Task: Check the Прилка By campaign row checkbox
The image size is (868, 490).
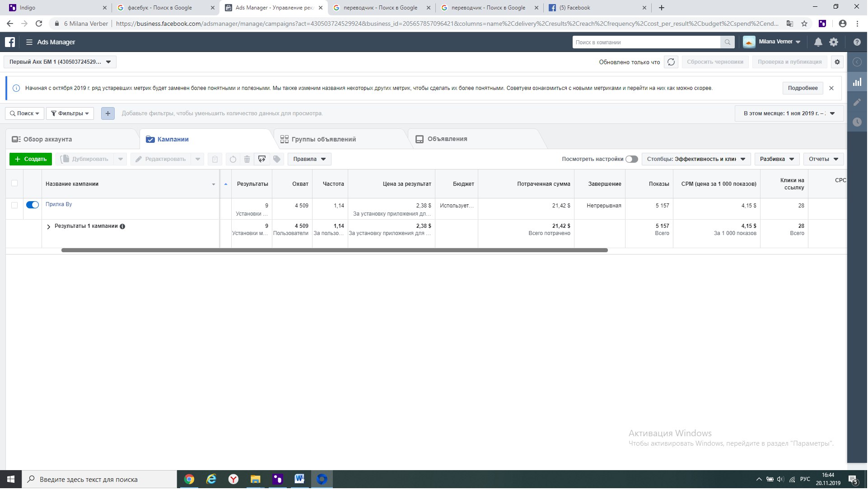Action: (14, 205)
